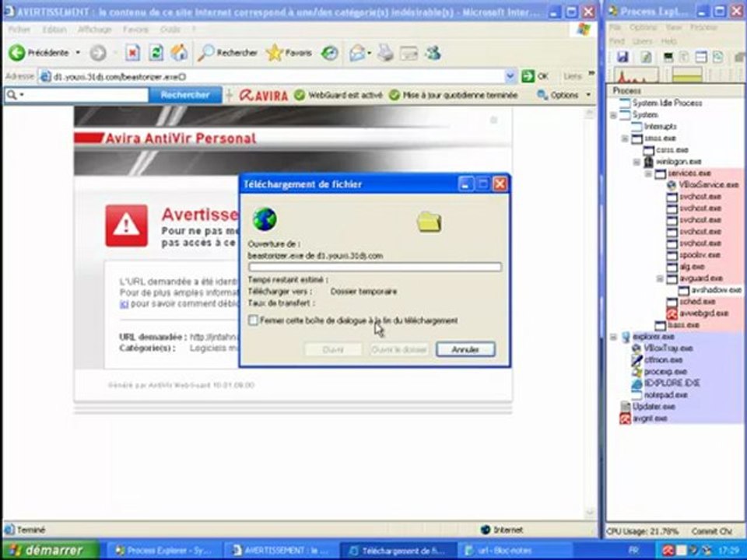Collapse the explorer.exe tree node
This screenshot has width=747, height=560.
point(614,337)
